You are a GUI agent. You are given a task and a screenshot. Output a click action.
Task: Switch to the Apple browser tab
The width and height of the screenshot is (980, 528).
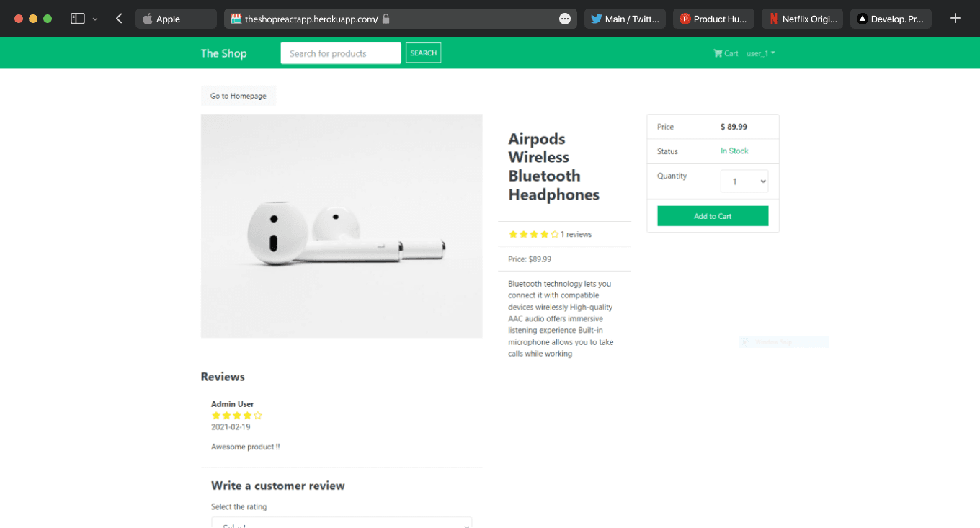coord(175,19)
